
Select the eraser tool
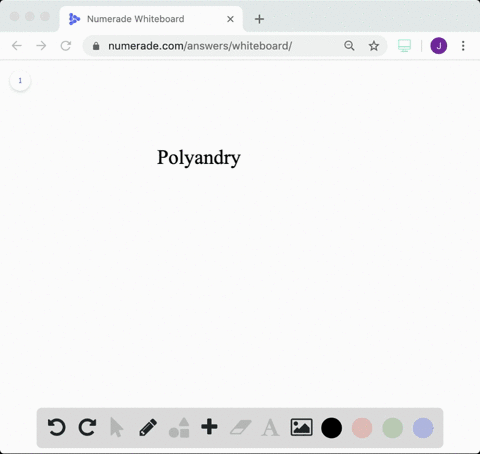241,427
